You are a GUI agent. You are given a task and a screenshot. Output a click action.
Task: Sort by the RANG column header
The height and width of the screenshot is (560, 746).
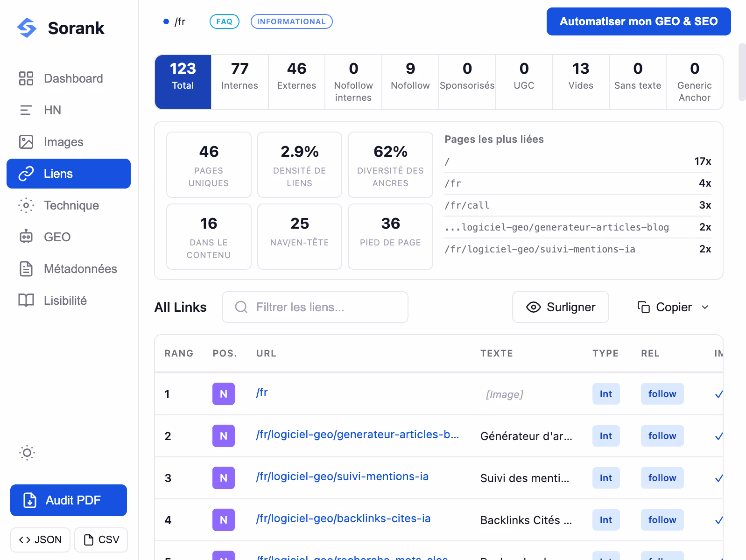pos(179,353)
